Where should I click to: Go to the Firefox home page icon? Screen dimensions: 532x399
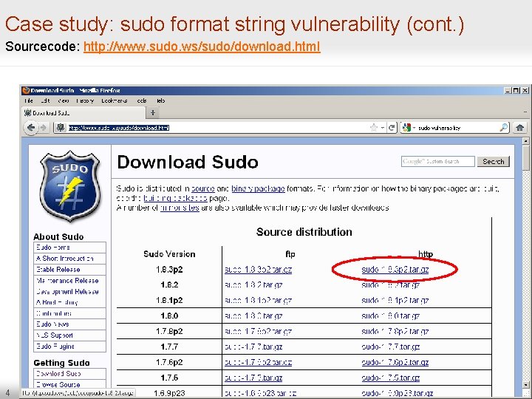tap(519, 128)
